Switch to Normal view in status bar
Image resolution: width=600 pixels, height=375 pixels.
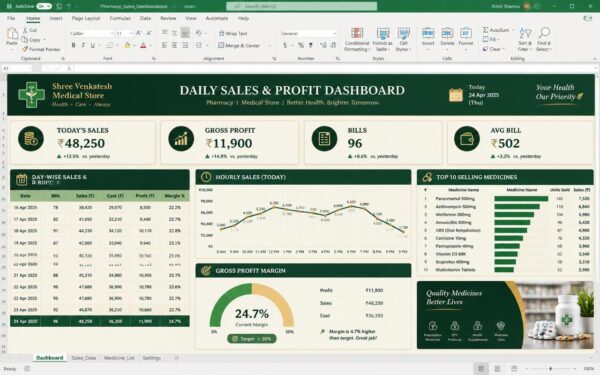tap(481, 368)
